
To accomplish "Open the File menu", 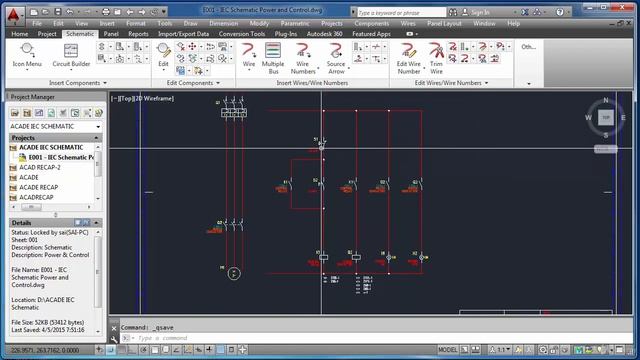I will pos(37,24).
